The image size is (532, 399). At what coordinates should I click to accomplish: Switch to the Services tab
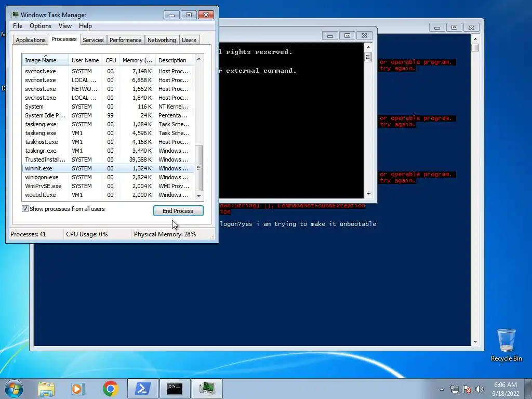tap(93, 39)
